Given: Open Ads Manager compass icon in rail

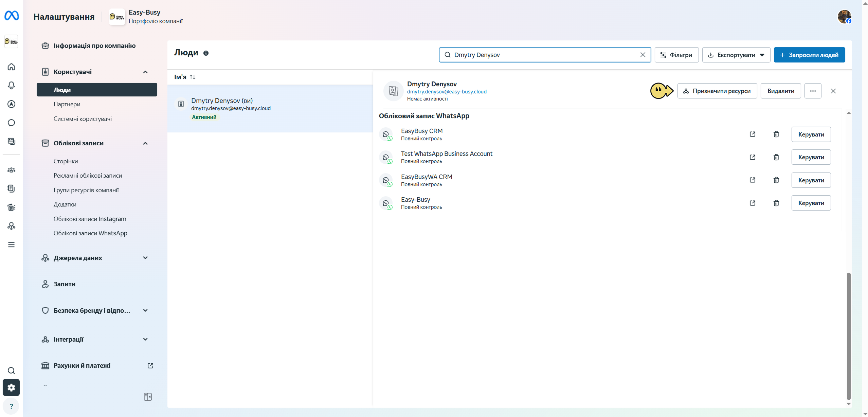Looking at the screenshot, I should pyautogui.click(x=11, y=104).
